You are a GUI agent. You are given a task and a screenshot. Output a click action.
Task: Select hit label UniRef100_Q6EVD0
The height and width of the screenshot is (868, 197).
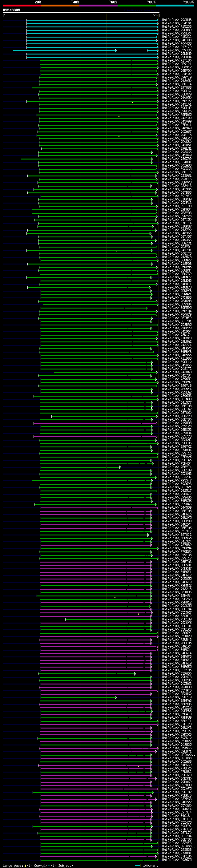point(176,71)
